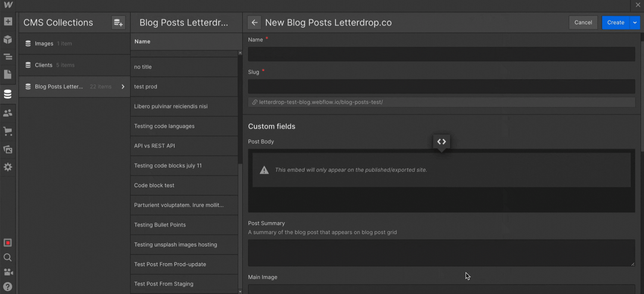The height and width of the screenshot is (294, 644).
Task: Open the search magnifier in sidebar
Action: (8, 258)
